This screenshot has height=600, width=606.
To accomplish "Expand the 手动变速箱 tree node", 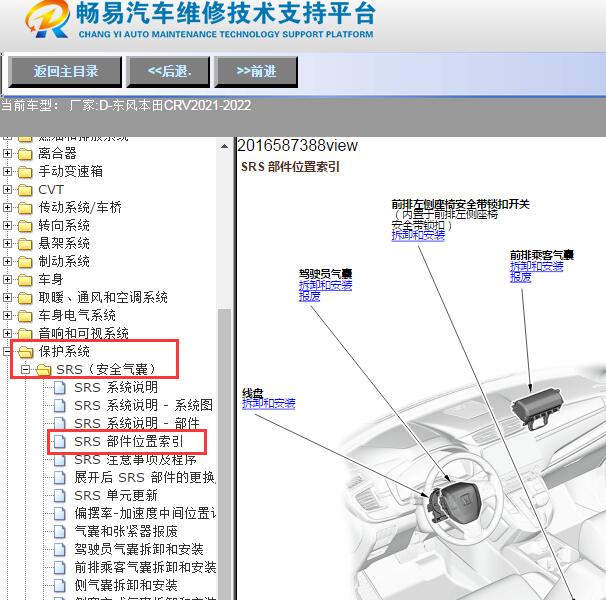I will (7, 171).
